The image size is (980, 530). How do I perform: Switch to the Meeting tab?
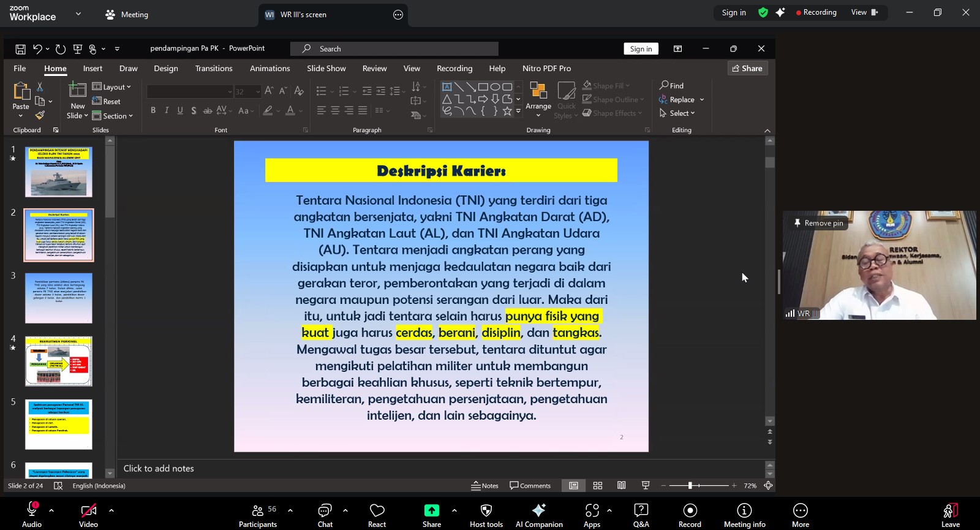[127, 15]
